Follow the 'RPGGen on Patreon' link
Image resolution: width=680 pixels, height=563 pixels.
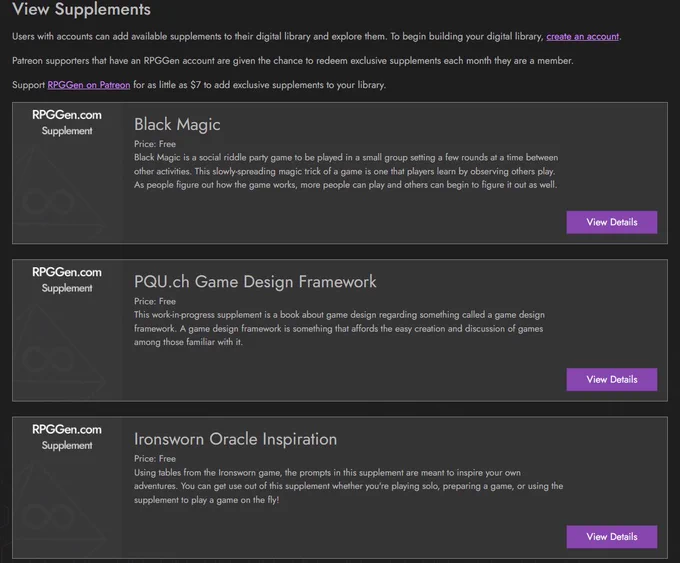[x=88, y=85]
